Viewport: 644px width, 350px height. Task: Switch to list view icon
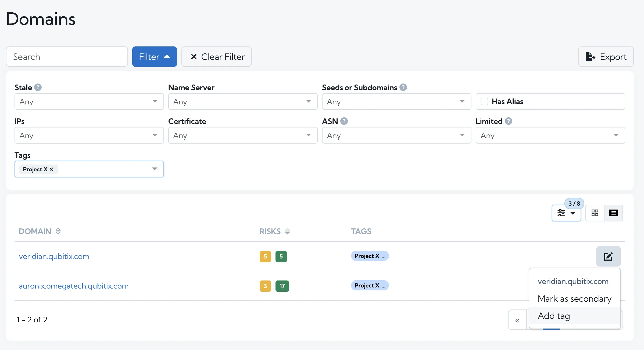pos(613,213)
